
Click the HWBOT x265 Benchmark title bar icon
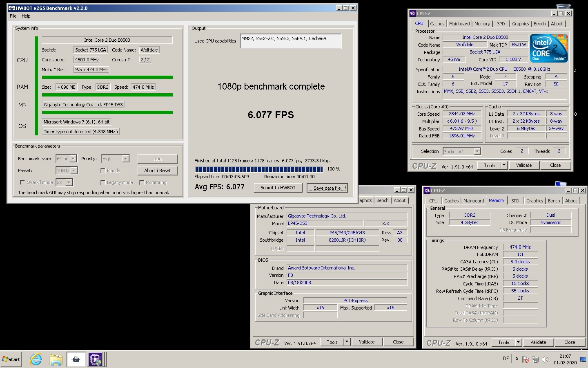(x=11, y=8)
